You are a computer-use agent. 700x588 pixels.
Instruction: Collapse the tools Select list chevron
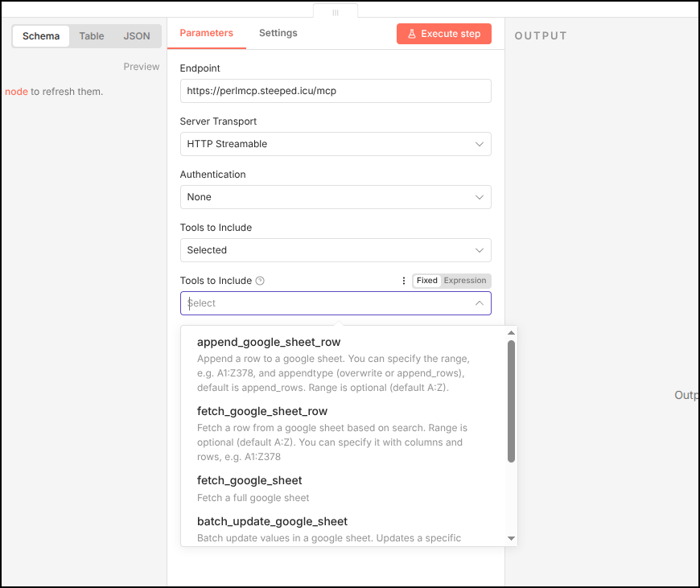pos(479,303)
